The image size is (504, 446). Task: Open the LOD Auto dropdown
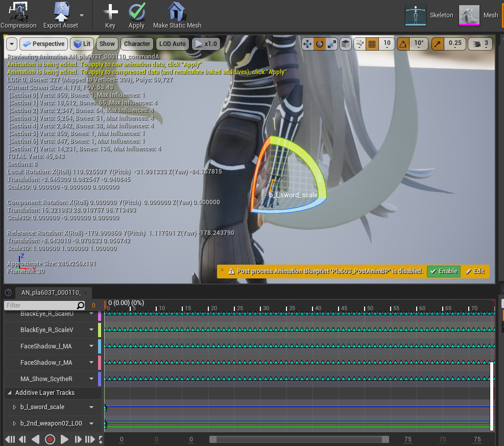click(172, 43)
